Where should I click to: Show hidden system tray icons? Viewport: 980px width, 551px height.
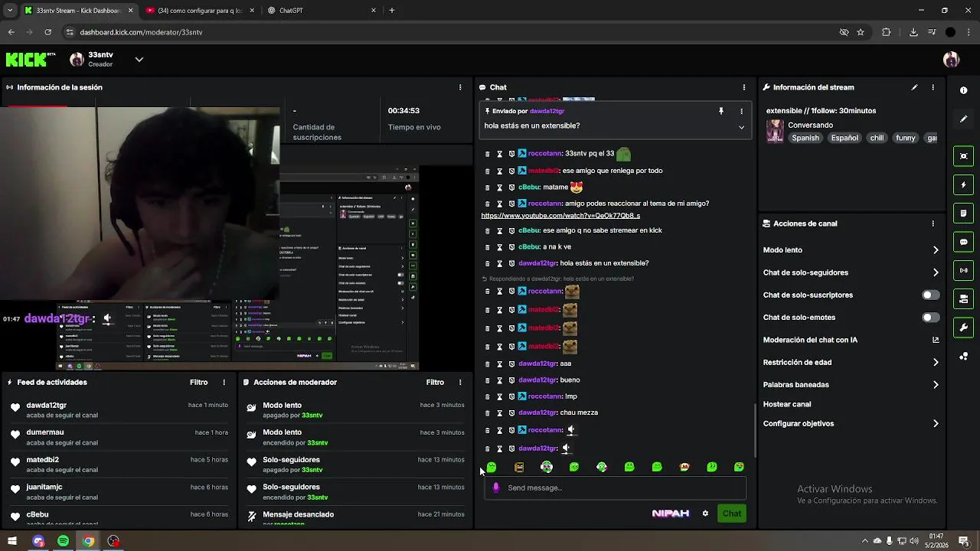point(865,541)
